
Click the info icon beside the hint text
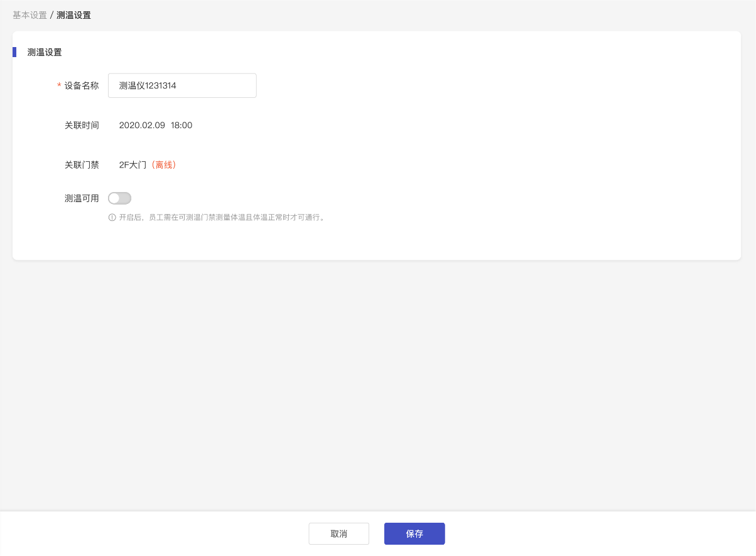[112, 218]
